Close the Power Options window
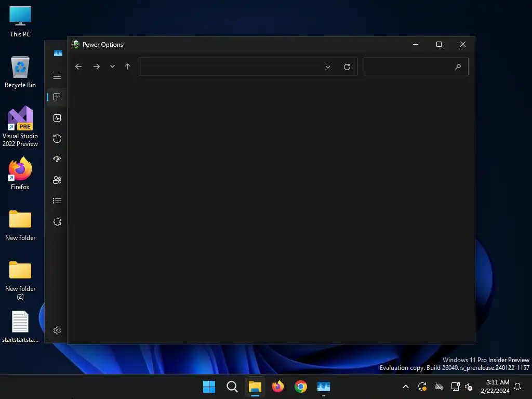Viewport: 532px width, 399px height. click(463, 45)
